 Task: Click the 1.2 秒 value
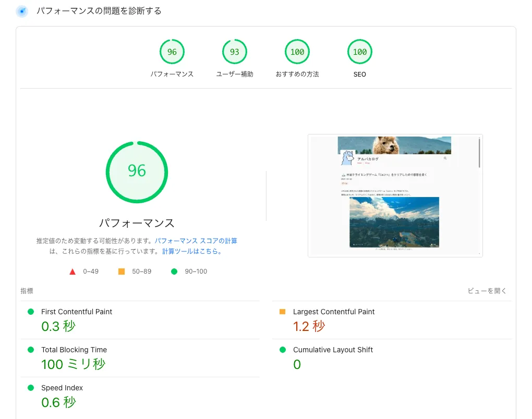(x=309, y=326)
